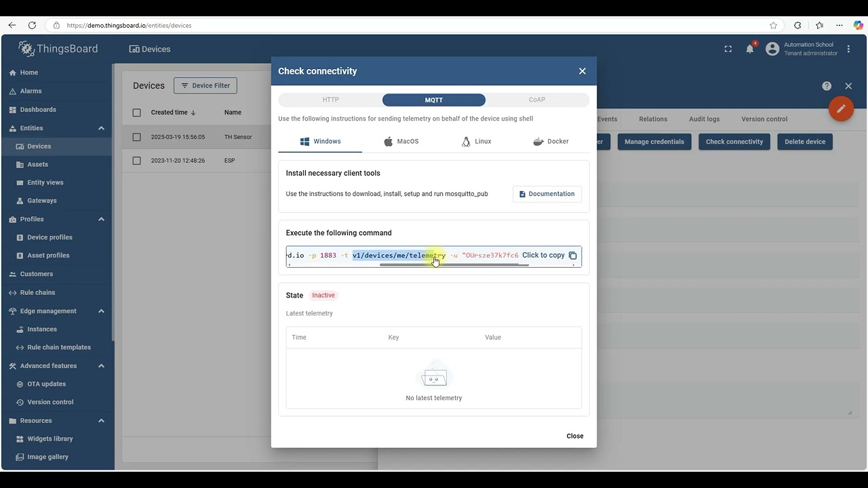Check the ESP device row checkbox
The image size is (868, 488).
137,161
